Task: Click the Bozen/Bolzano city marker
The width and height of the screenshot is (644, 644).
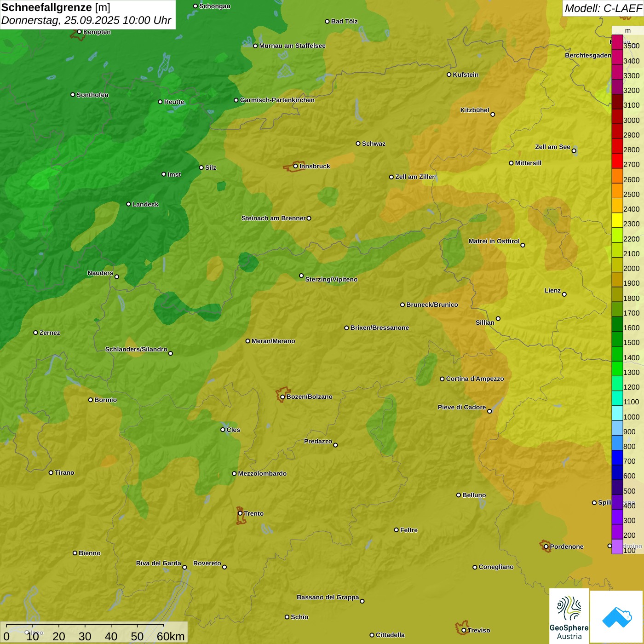Action: point(283,397)
